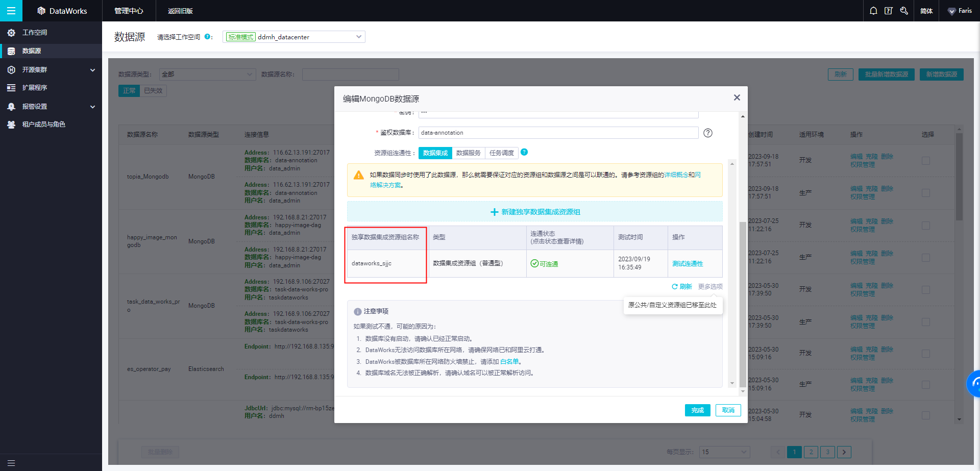The height and width of the screenshot is (471, 980).
Task: Select checkbox for topia_Mongodb 生产 row
Action: 926,193
